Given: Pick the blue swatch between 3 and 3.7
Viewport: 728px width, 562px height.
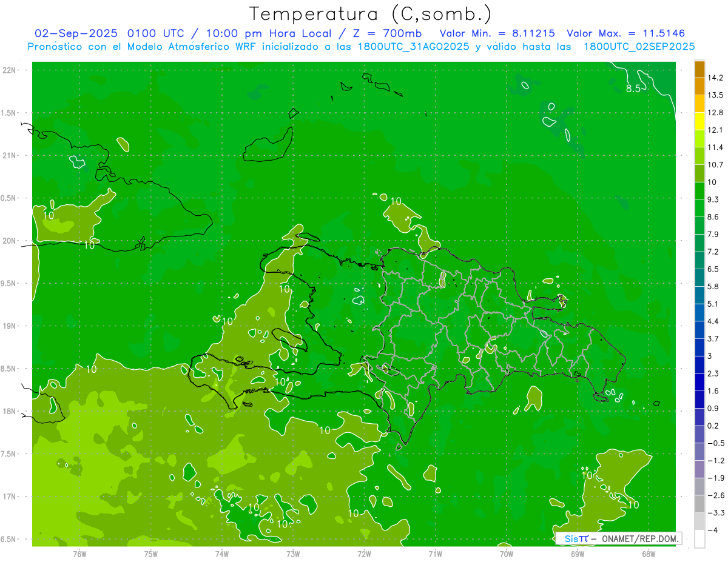Looking at the screenshot, I should click(x=699, y=347).
